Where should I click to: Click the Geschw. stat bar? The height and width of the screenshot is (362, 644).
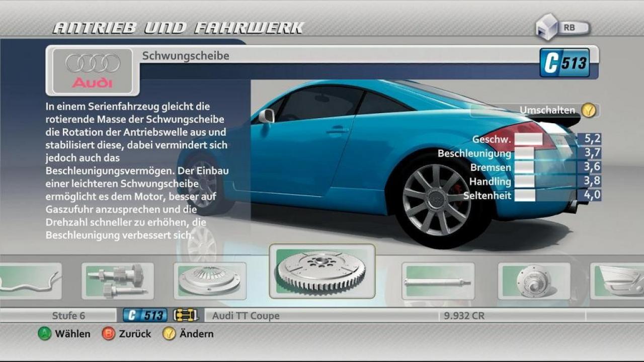pos(528,139)
